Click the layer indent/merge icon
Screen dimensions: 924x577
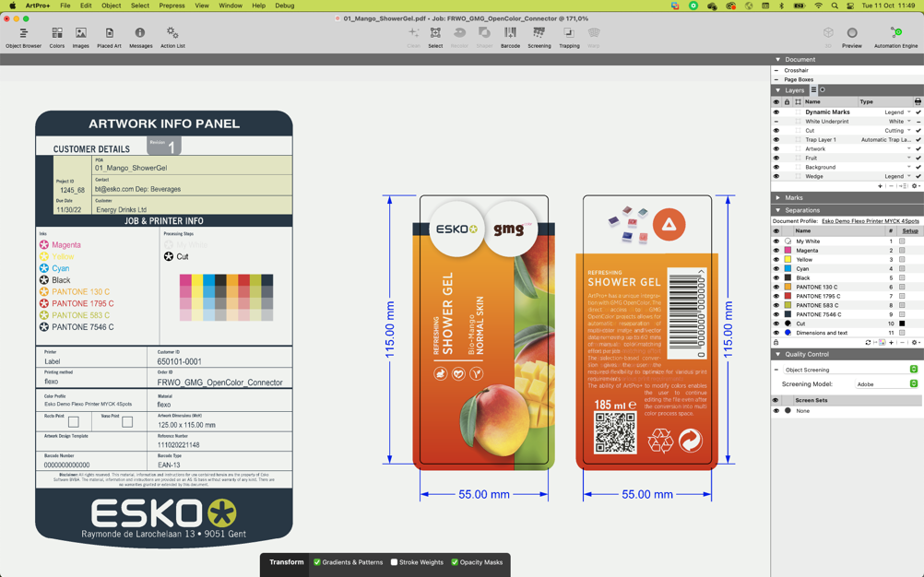click(904, 186)
